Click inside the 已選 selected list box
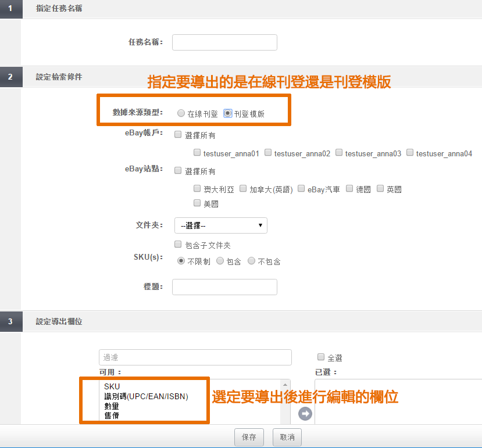Screen dimensions: 482x448 click(398, 402)
